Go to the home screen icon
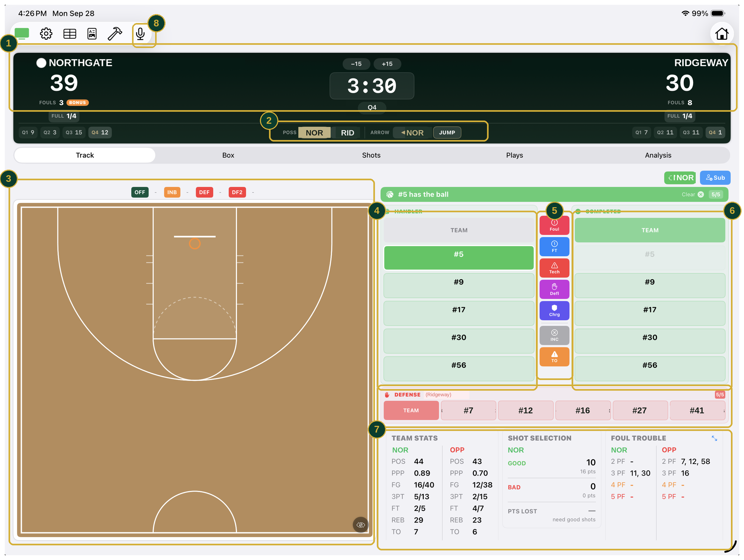The height and width of the screenshot is (560, 744). tap(722, 34)
